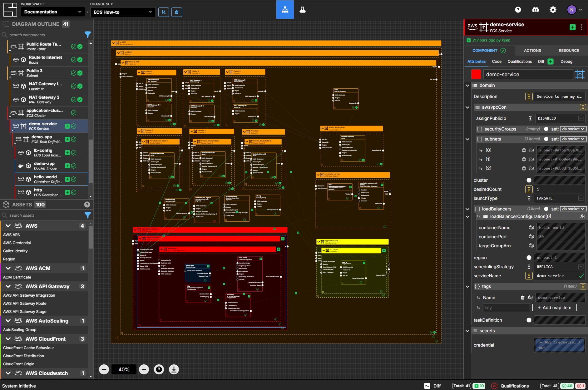The width and height of the screenshot is (588, 390).
Task: Collapse the AWS ACM asset category
Action: pyautogui.click(x=8, y=268)
